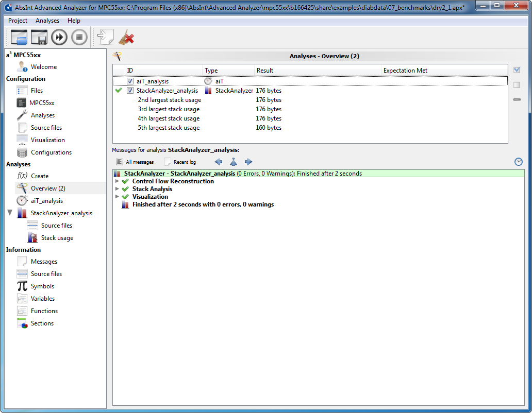Select the MPC55xx chip icon

[x=21, y=102]
